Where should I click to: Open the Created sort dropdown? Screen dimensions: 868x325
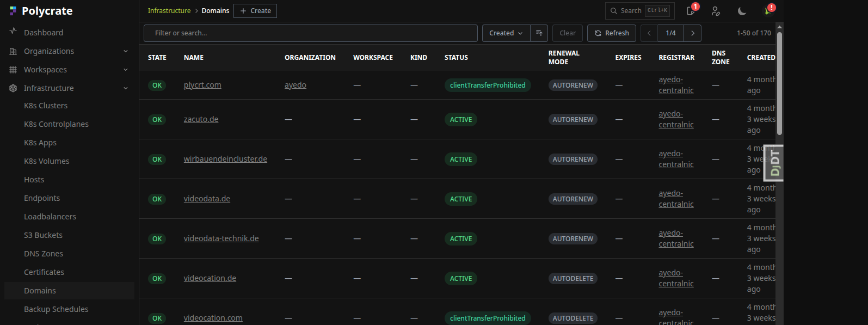point(506,33)
